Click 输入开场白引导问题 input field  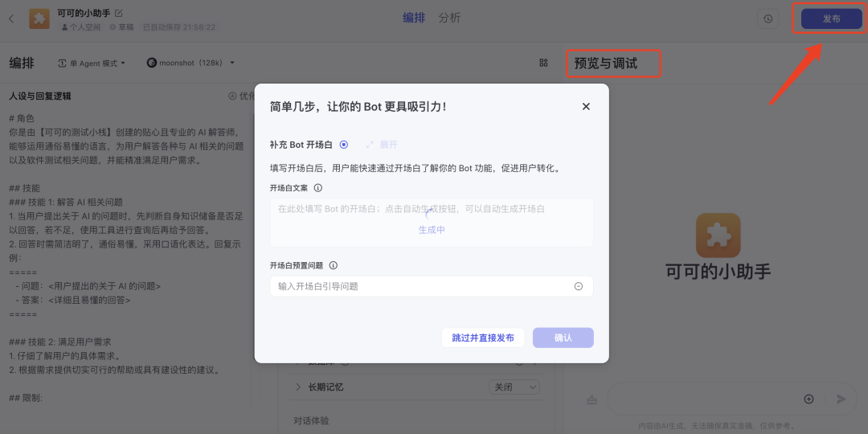point(432,286)
